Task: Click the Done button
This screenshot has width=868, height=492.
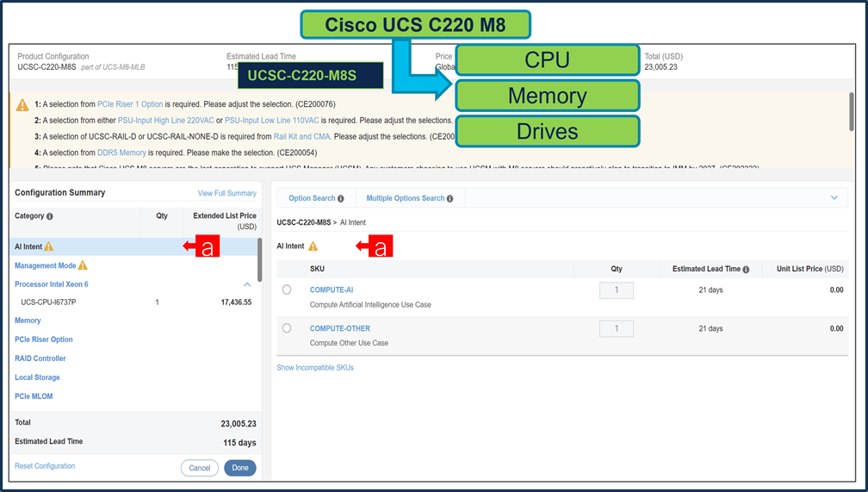Action: pyautogui.click(x=240, y=468)
